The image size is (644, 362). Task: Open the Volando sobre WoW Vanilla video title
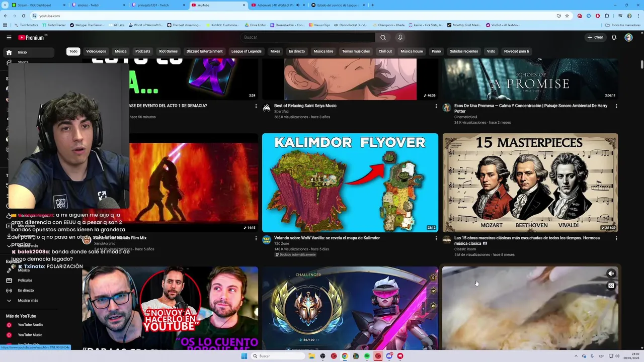point(327,238)
